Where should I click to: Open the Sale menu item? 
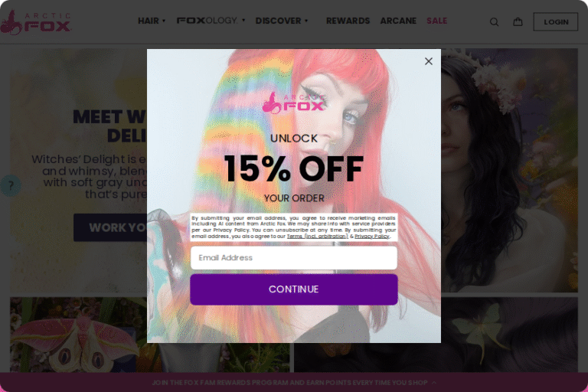pyautogui.click(x=436, y=21)
